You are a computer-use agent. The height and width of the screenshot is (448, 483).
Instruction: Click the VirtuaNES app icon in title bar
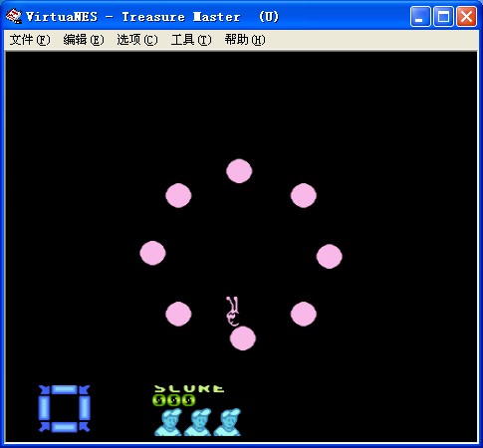(x=14, y=16)
